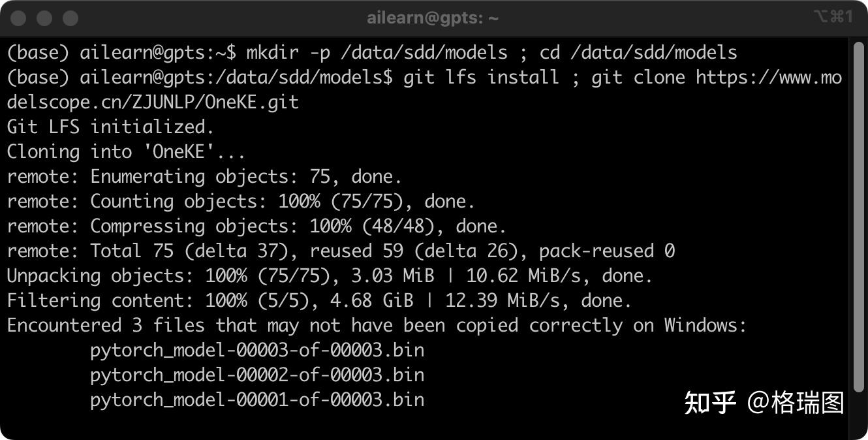The height and width of the screenshot is (440, 868).
Task: Click the 'Enumerating objects: 75' line
Action: click(204, 177)
